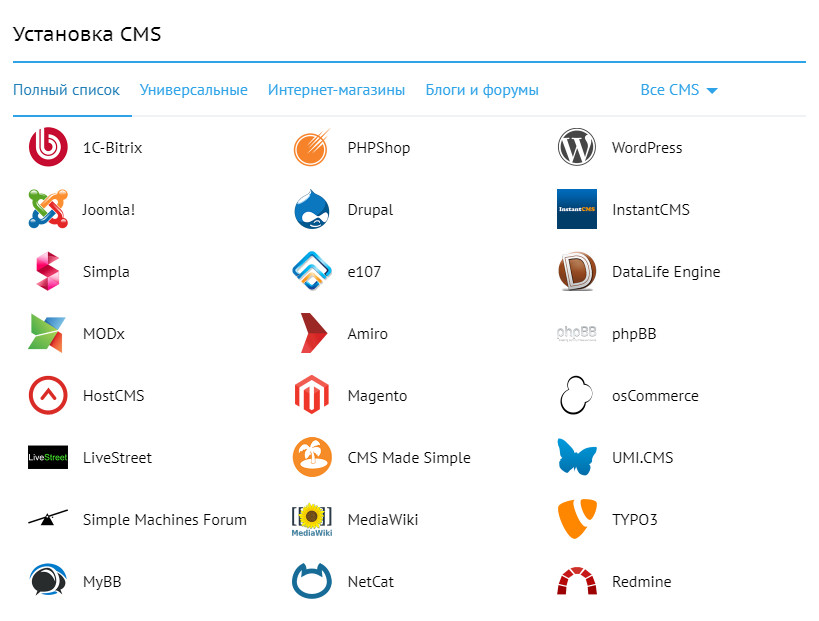Click the MyBB text label
The width and height of the screenshot is (819, 621).
[x=102, y=582]
